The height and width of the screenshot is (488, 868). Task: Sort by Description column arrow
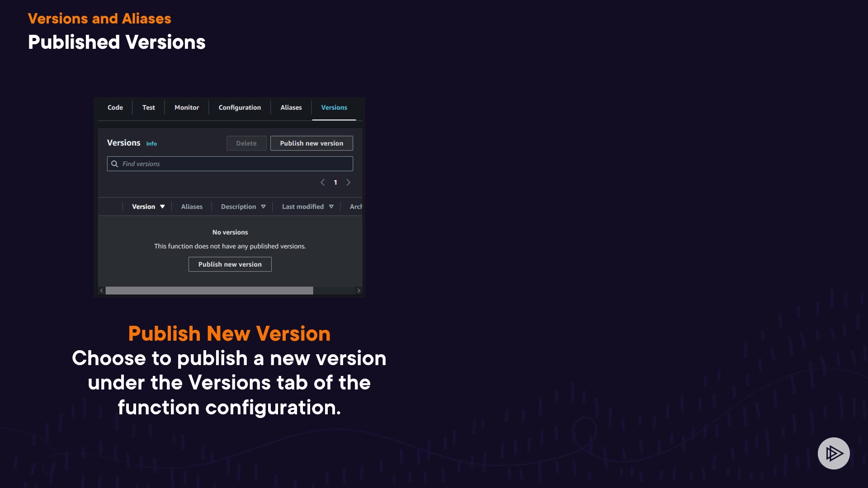pyautogui.click(x=263, y=206)
